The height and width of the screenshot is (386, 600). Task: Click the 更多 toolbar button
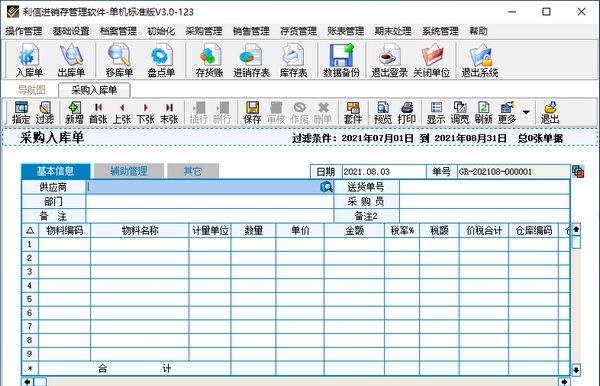point(507,113)
